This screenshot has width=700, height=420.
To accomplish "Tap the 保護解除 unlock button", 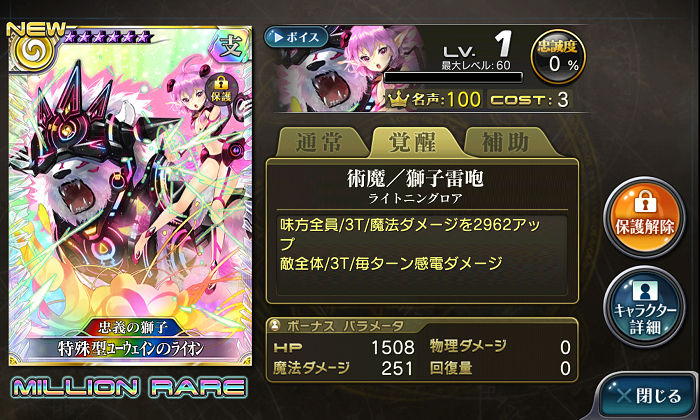I will (644, 217).
